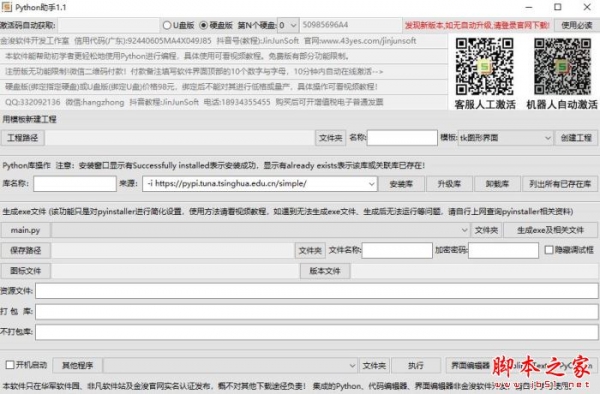Click the 工程路径 button
The width and height of the screenshot is (600, 394).
[23, 138]
